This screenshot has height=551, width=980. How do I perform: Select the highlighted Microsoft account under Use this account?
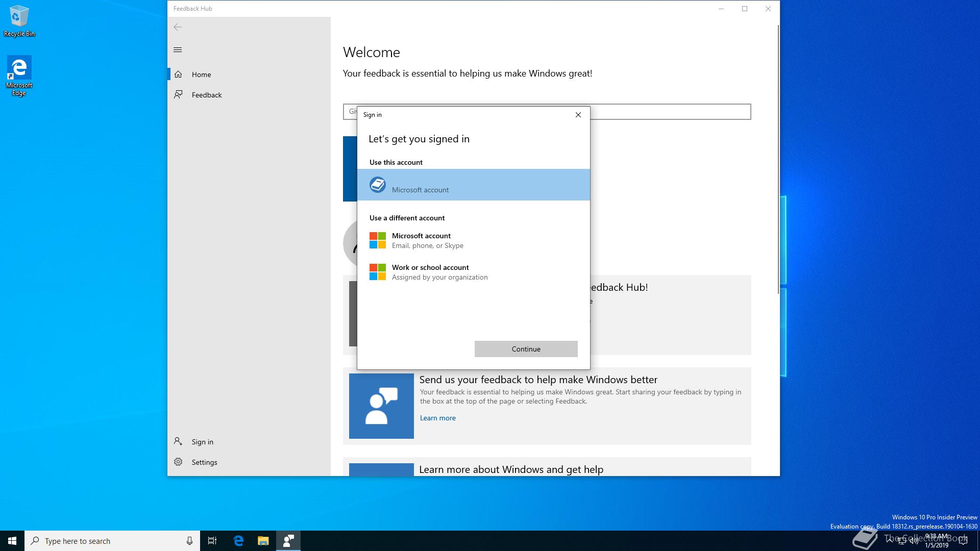pos(473,185)
